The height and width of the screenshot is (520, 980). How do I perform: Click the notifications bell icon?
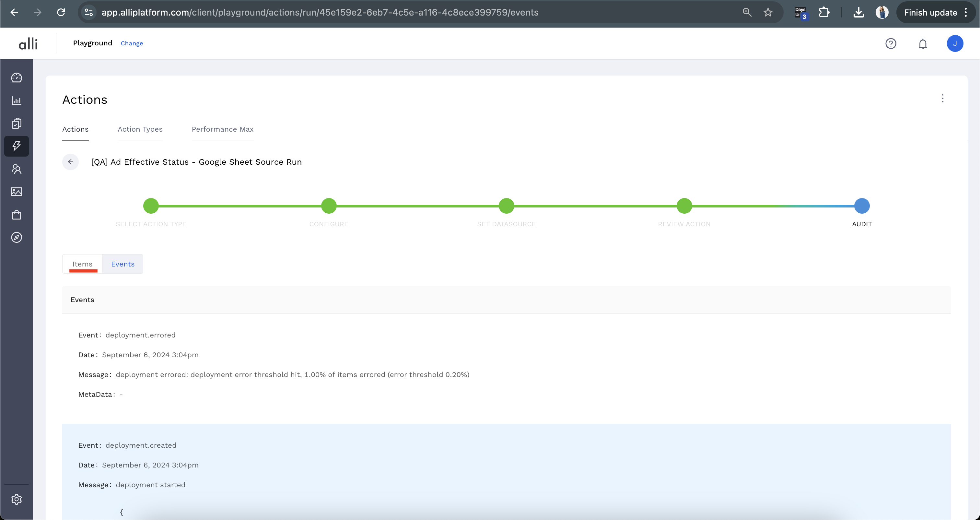pyautogui.click(x=923, y=44)
